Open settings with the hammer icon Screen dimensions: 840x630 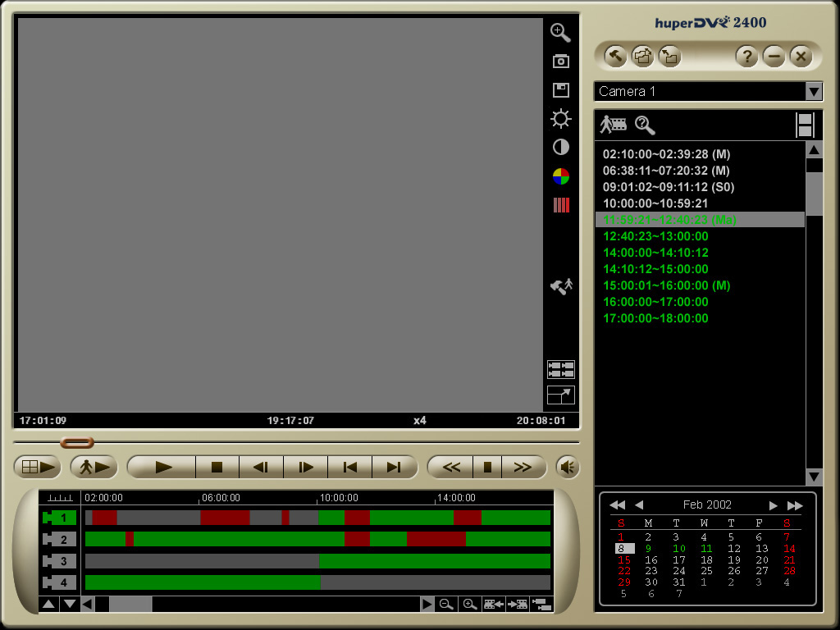(x=615, y=56)
